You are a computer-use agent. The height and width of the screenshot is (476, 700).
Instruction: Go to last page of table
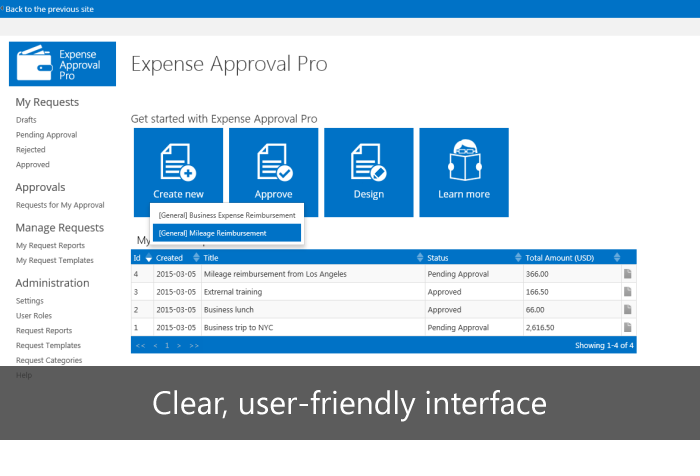click(194, 346)
